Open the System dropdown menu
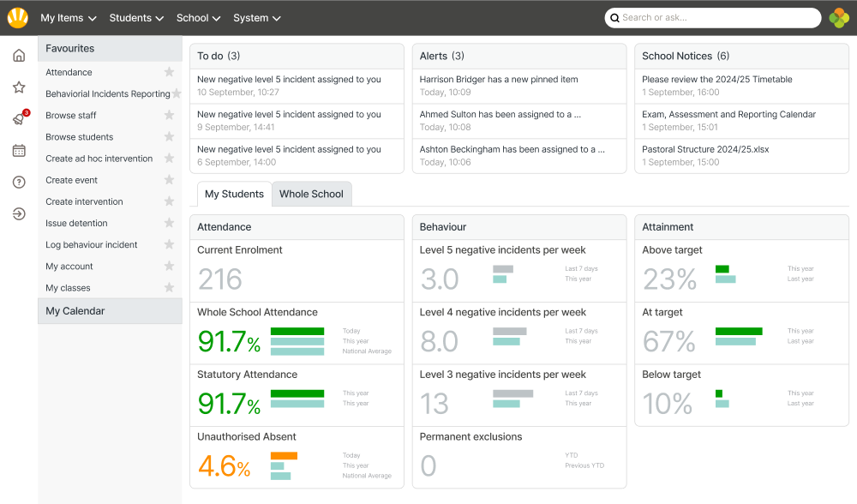The width and height of the screenshot is (857, 504). (x=256, y=18)
